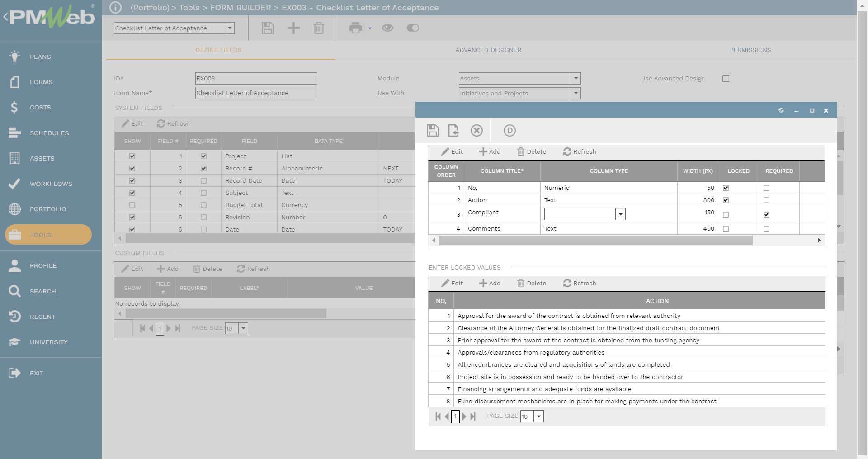Open the print options dropdown arrow

coord(370,28)
